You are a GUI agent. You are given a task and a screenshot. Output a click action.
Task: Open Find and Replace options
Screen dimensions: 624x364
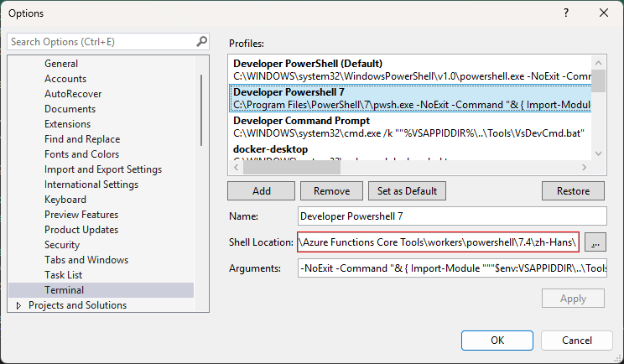pos(82,139)
